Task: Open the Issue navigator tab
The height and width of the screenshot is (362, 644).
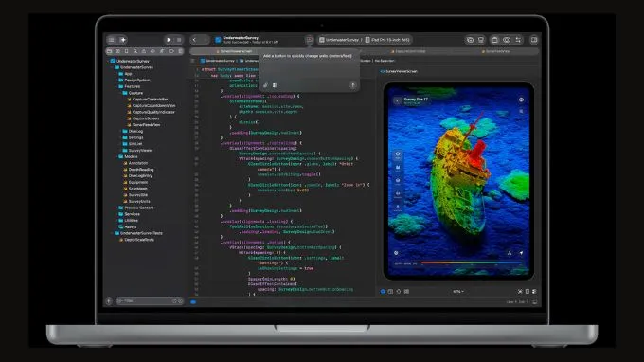Action: tap(144, 51)
